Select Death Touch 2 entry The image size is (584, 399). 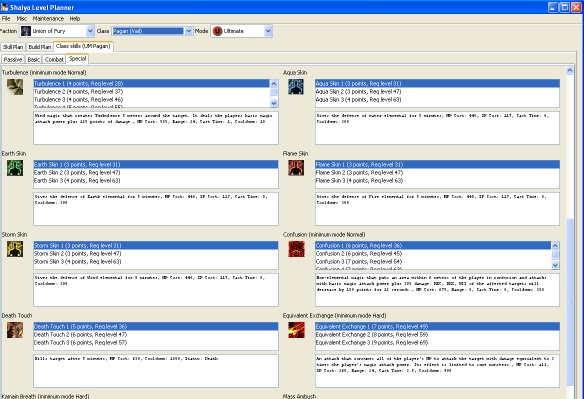point(156,335)
